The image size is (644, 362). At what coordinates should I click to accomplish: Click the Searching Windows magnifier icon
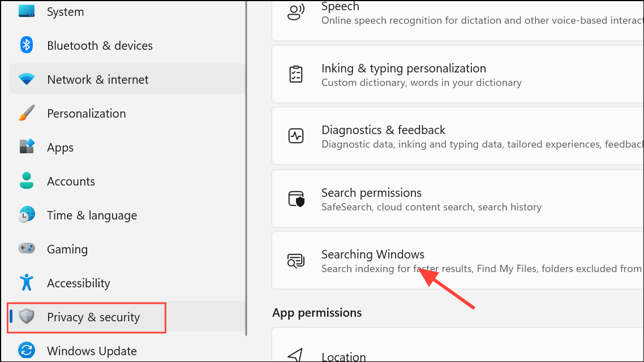coord(295,260)
